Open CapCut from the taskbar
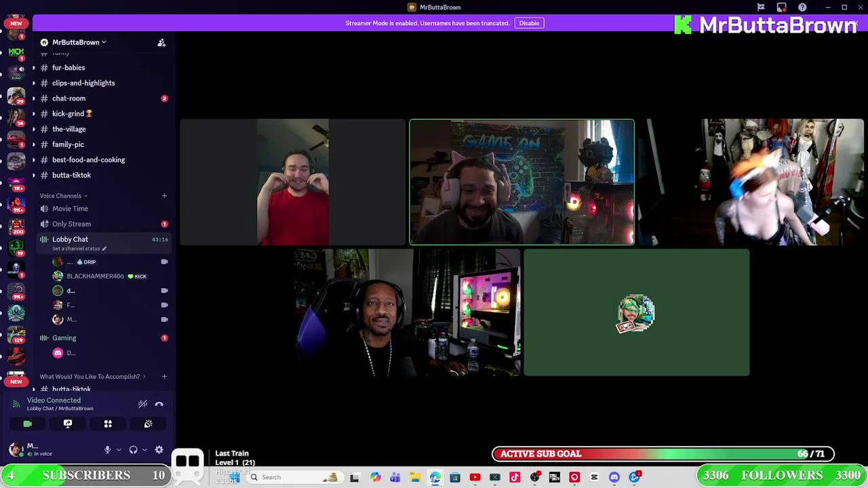 [x=595, y=477]
